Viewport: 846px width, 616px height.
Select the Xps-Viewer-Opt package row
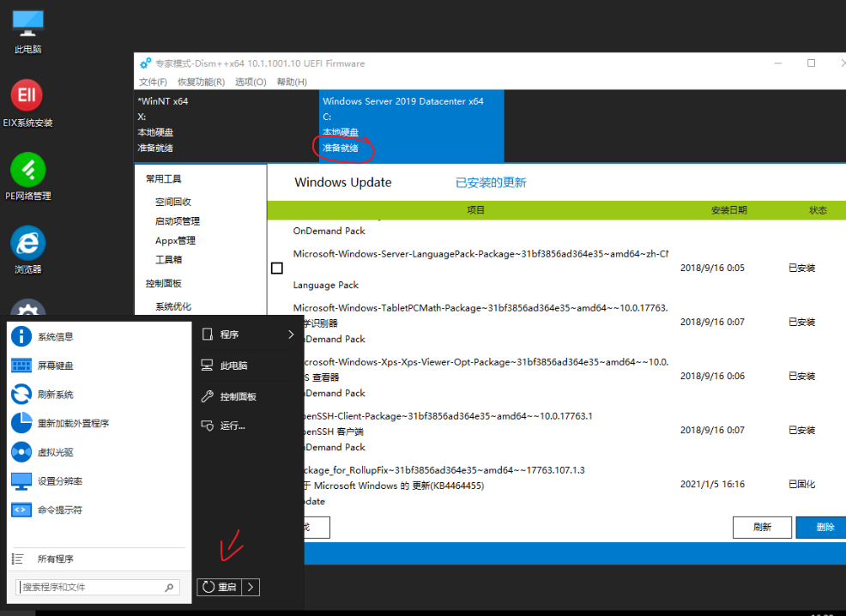pyautogui.click(x=556, y=377)
